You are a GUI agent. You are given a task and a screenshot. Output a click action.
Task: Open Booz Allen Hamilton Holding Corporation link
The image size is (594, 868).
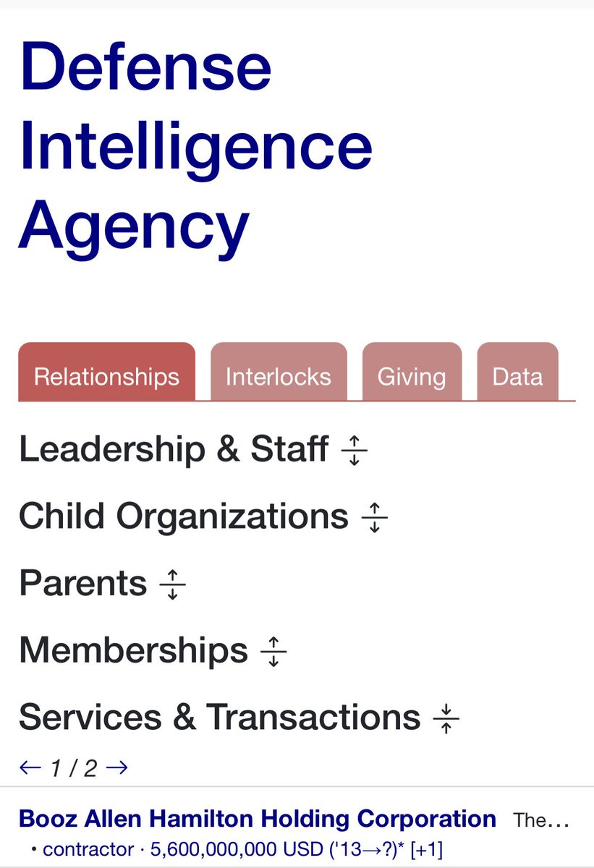click(x=258, y=819)
